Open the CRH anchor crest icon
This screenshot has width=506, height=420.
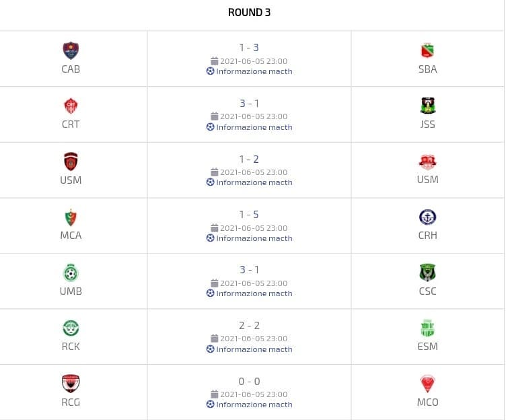pyautogui.click(x=427, y=217)
